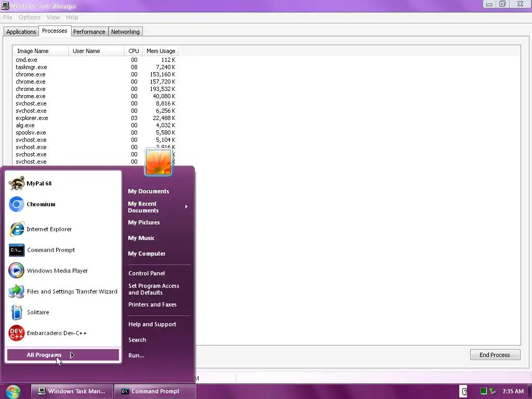Click the taskbar clock showing 7:35 AM
This screenshot has height=399, width=532.
point(513,392)
